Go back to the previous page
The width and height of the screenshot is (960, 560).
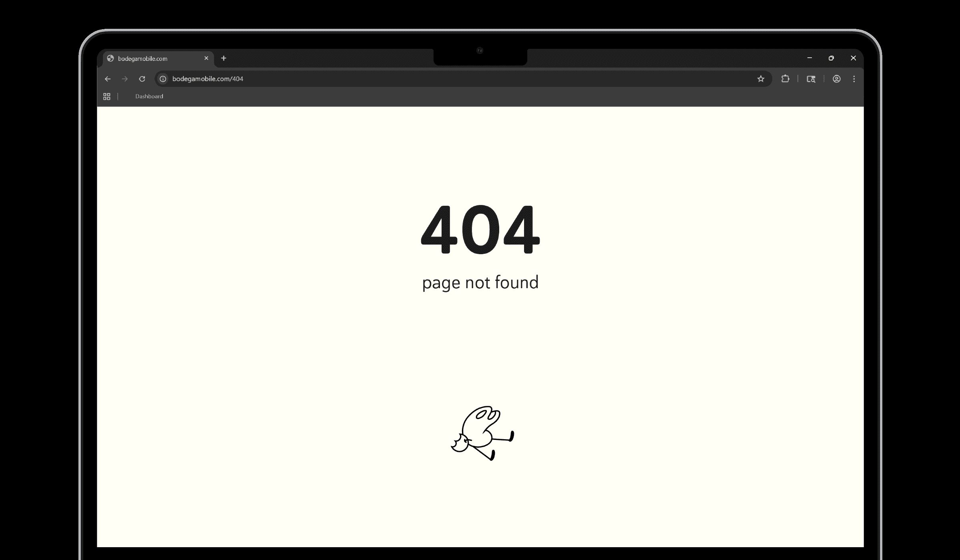coord(108,79)
